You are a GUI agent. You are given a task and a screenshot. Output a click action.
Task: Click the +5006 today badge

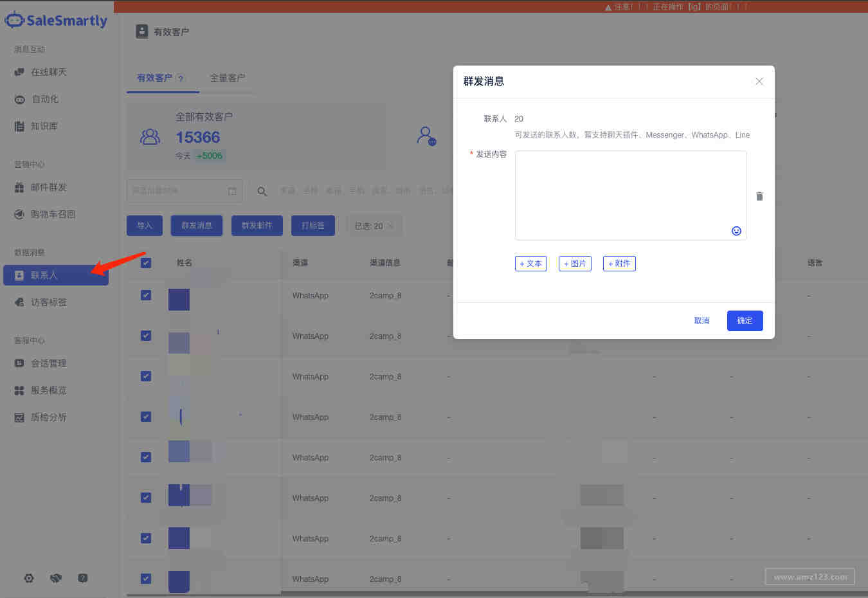point(210,156)
